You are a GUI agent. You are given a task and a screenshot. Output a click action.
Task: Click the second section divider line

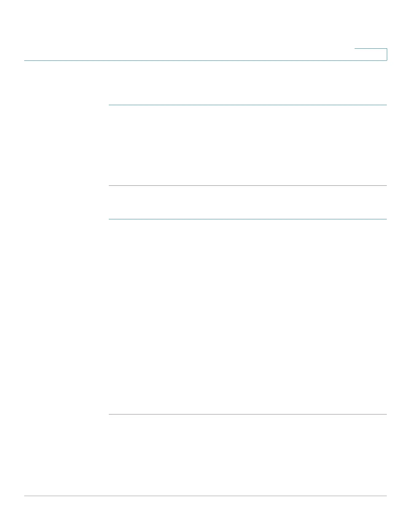pos(248,186)
